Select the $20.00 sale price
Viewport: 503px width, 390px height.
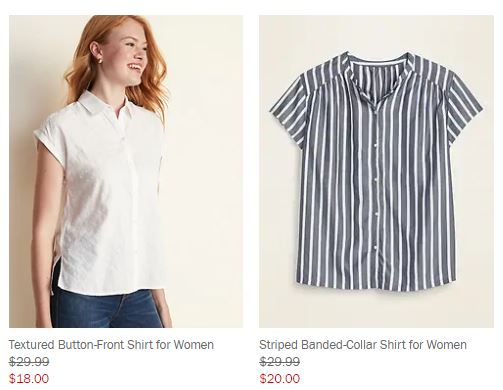[280, 379]
